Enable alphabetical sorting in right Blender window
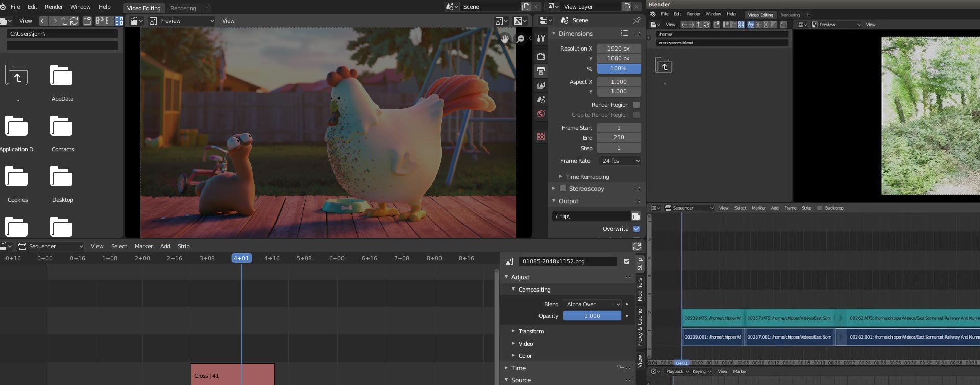 (x=751, y=25)
